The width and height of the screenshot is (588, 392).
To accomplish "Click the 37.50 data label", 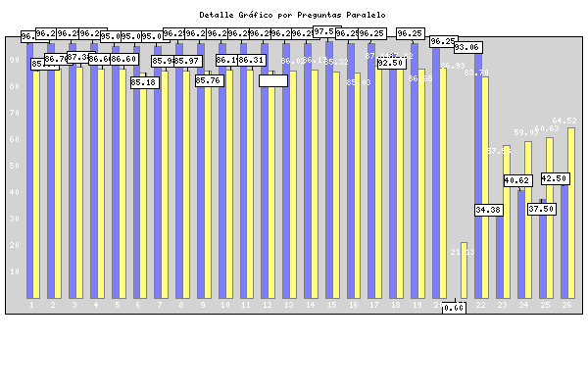I will (542, 209).
